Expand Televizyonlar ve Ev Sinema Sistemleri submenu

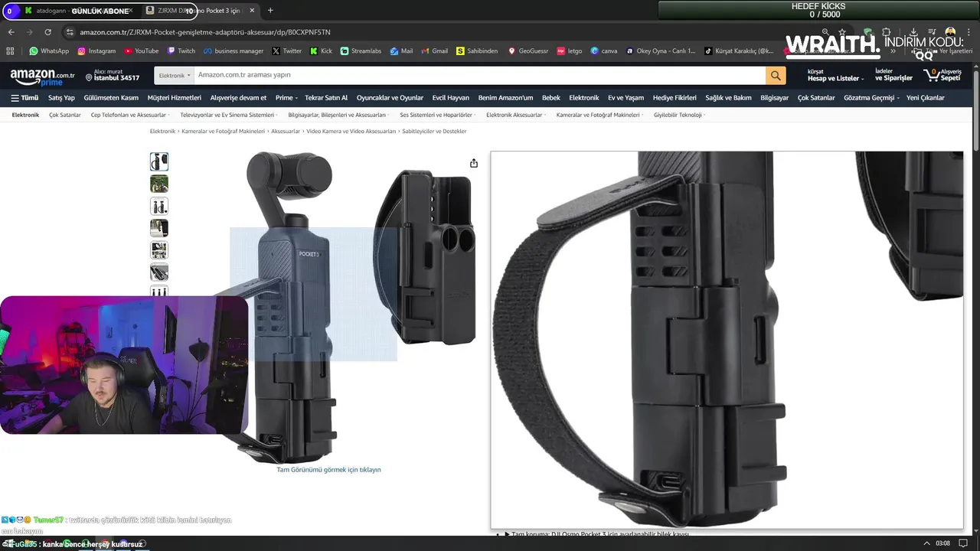coord(228,115)
